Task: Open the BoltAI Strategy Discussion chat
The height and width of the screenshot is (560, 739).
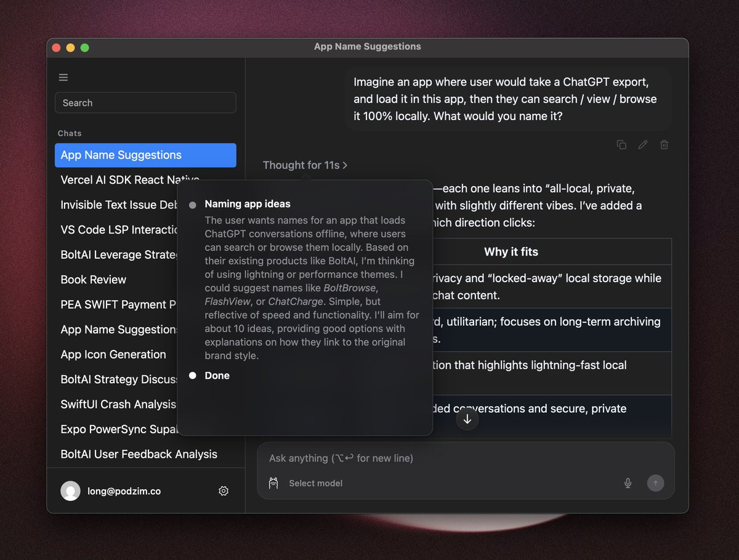Action: point(118,379)
